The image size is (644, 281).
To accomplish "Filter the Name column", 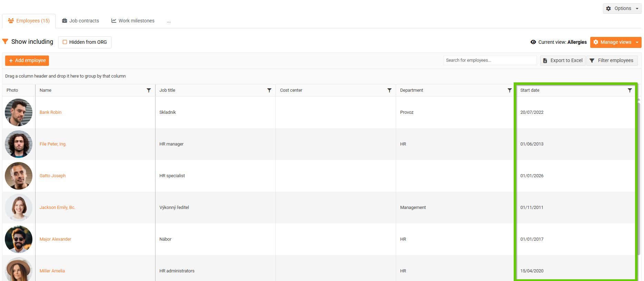I will click(149, 90).
